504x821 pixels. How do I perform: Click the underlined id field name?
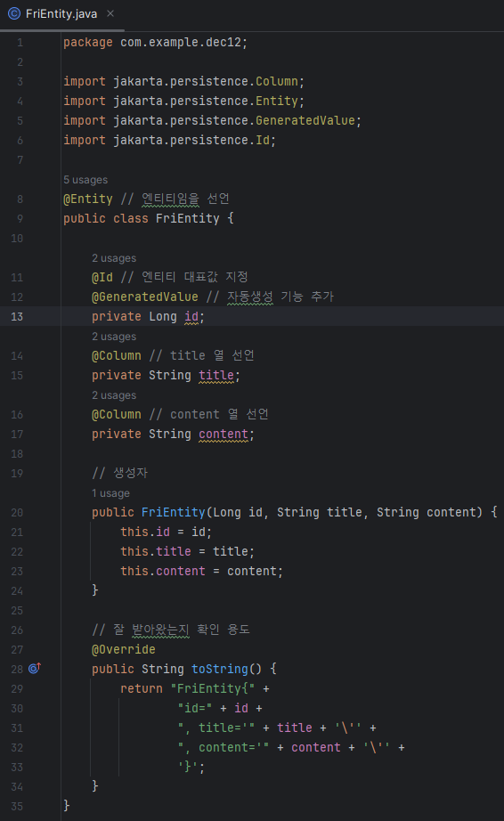coord(191,317)
